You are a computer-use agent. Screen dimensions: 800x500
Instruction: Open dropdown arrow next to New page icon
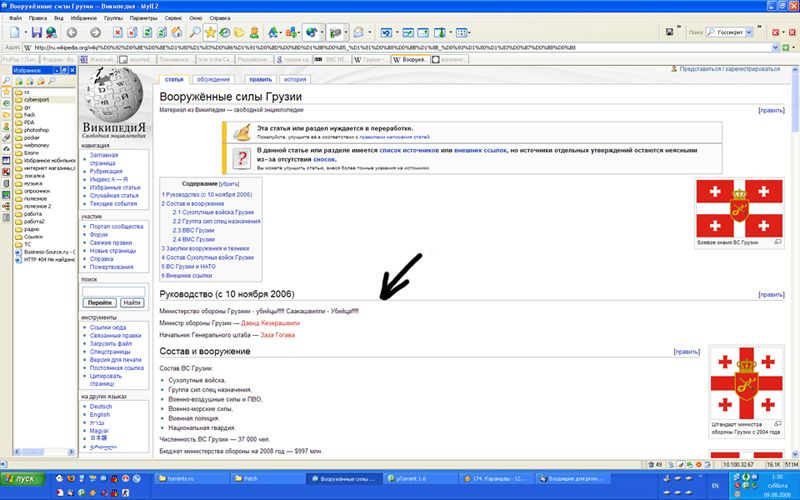pyautogui.click(x=26, y=33)
